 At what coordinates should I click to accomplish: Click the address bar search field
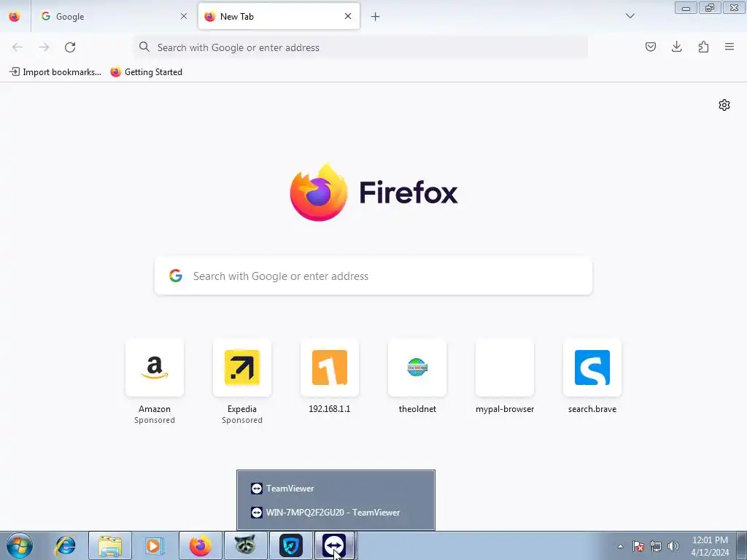coord(360,47)
